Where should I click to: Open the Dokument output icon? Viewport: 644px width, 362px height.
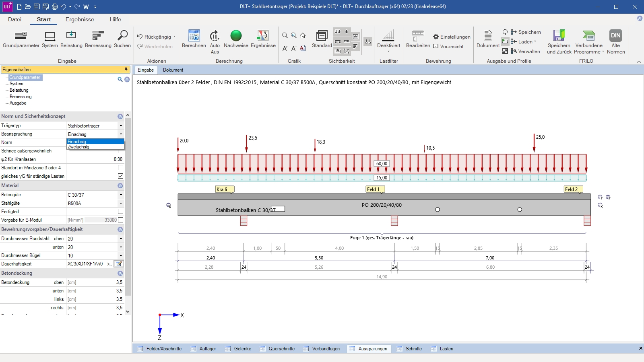pyautogui.click(x=488, y=36)
